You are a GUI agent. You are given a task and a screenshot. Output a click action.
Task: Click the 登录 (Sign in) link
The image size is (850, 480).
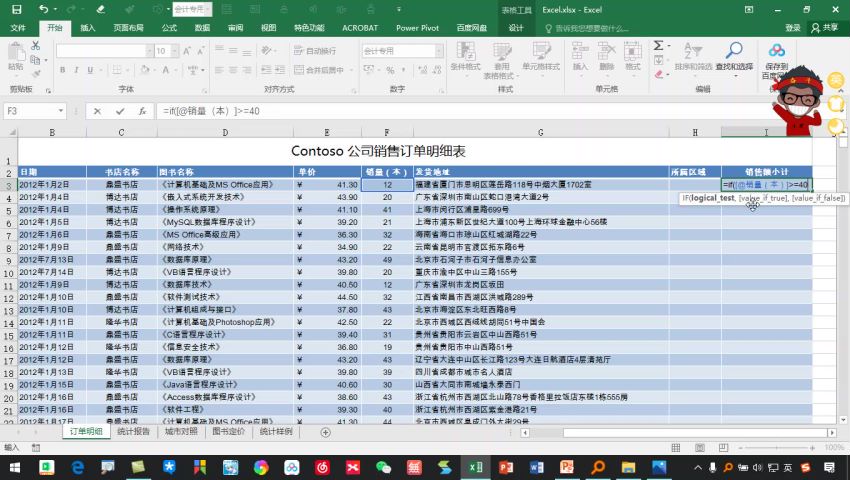[x=793, y=28]
